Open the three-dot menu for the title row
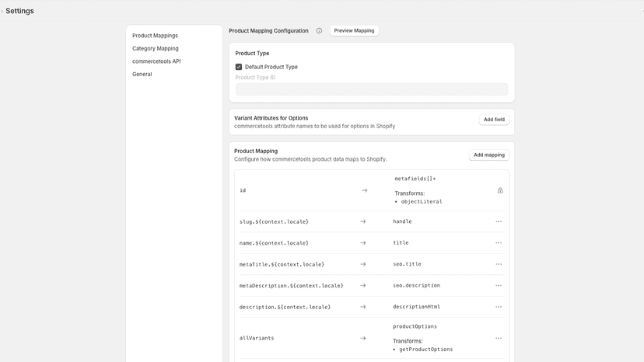Image resolution: width=644 pixels, height=362 pixels. pos(499,243)
